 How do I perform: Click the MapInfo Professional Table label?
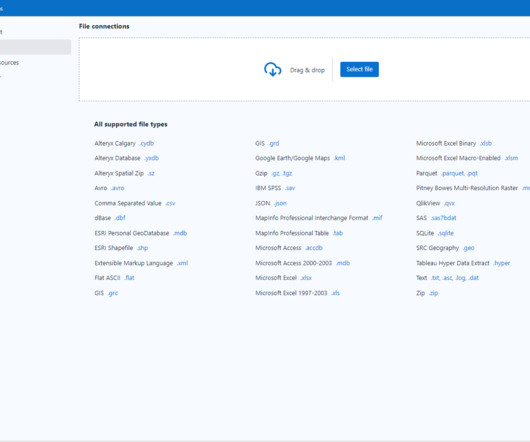(292, 233)
